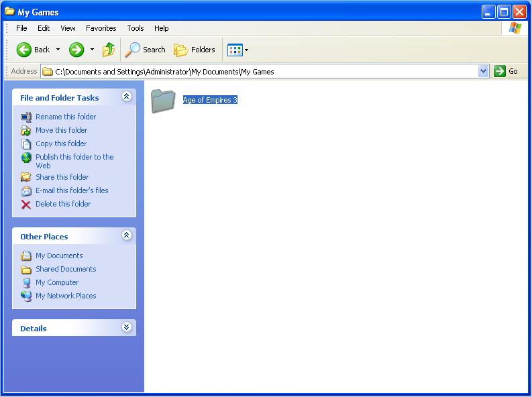
Task: Click the Age of Empires 3 folder name
Action: [x=210, y=100]
